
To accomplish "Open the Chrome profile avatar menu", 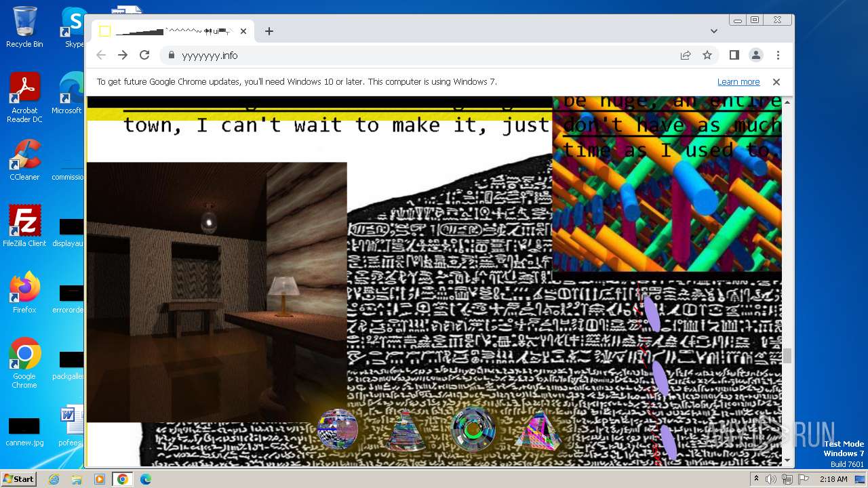I will [756, 56].
